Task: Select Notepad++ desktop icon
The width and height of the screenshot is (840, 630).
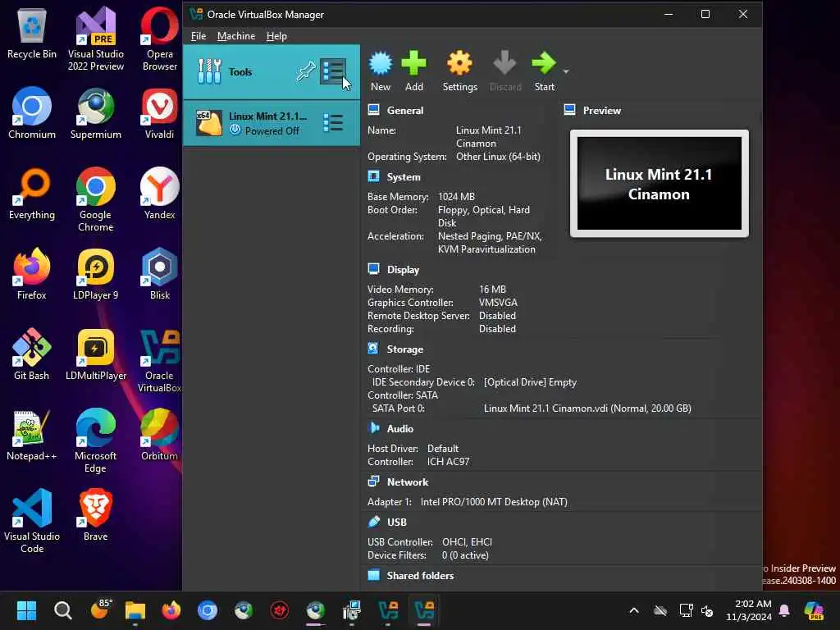Action: tap(32, 435)
